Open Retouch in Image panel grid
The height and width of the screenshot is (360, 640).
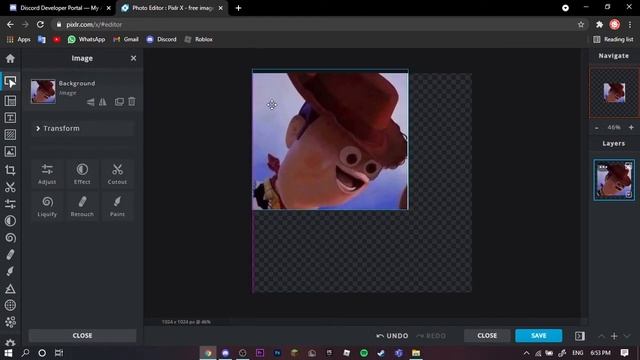[82, 206]
